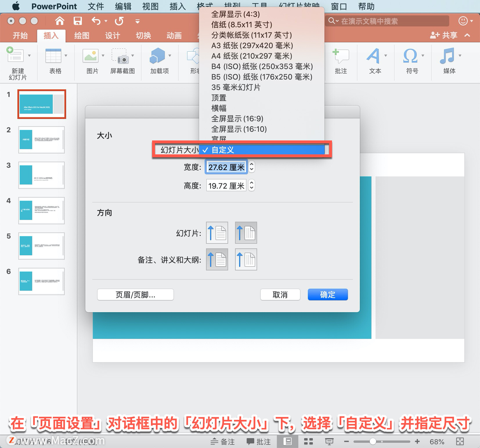Click the 高度 height input field
The width and height of the screenshot is (480, 448).
tap(226, 185)
